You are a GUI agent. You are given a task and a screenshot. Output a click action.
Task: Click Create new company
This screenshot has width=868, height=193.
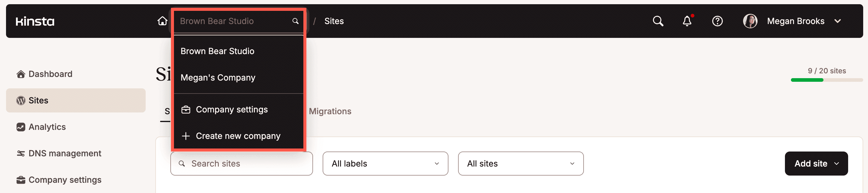pos(237,136)
